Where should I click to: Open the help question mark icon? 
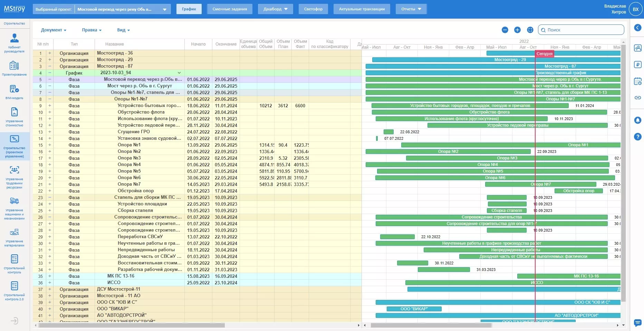[x=637, y=137]
